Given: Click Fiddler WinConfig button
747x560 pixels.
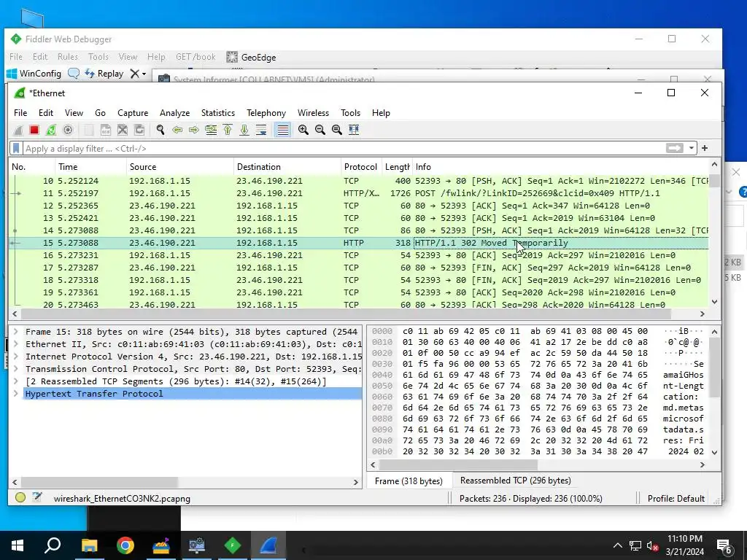Looking at the screenshot, I should [34, 74].
